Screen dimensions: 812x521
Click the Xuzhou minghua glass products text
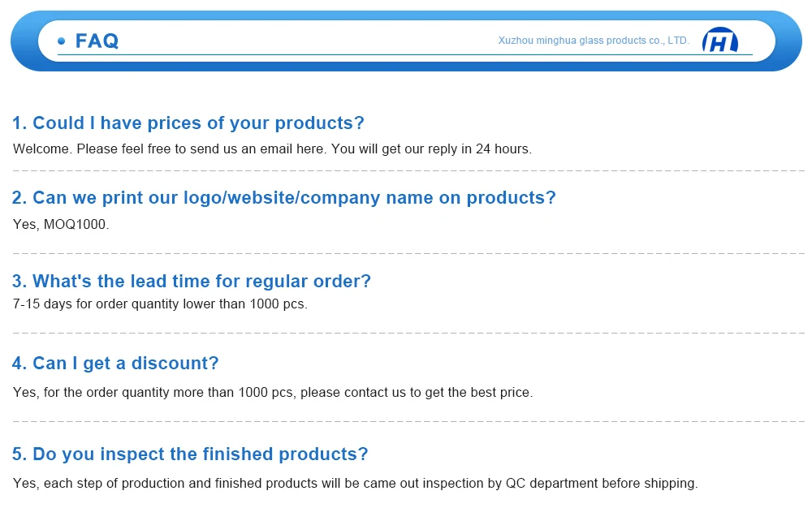[593, 40]
